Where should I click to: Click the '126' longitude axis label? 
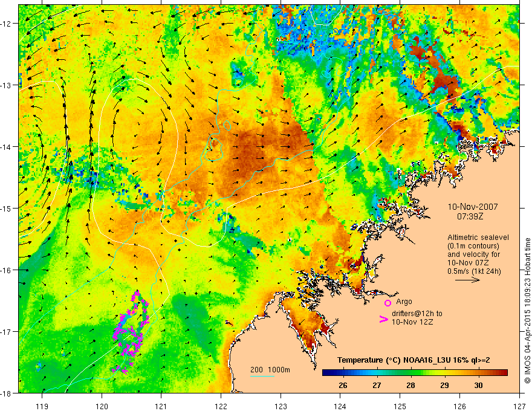click(459, 406)
